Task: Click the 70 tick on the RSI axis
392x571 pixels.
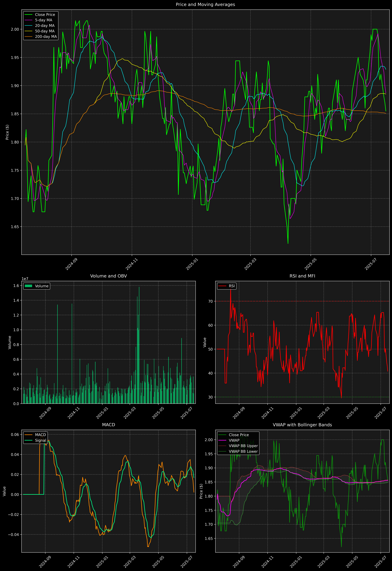Action: [x=210, y=301]
